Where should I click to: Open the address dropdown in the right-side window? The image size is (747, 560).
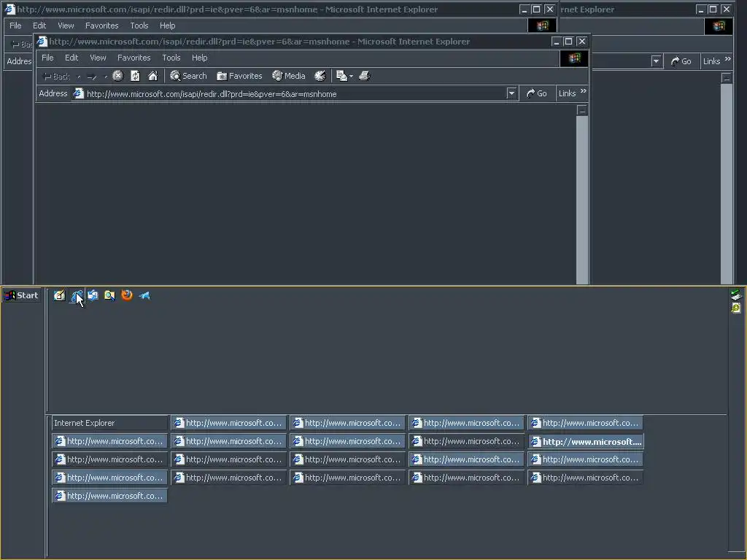click(657, 61)
